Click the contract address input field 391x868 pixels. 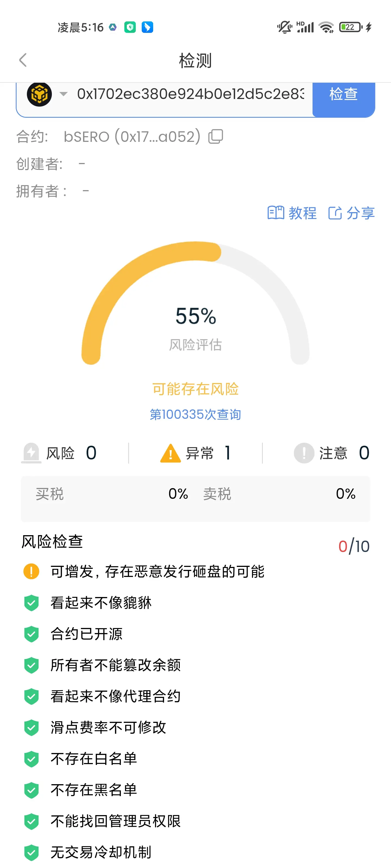coord(190,94)
